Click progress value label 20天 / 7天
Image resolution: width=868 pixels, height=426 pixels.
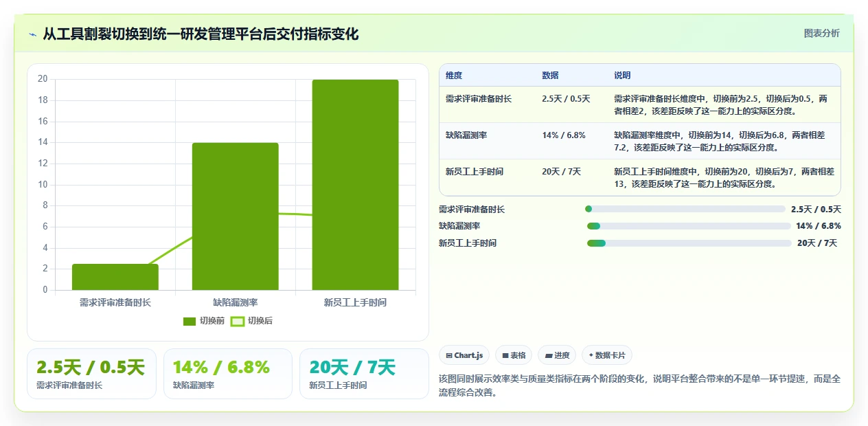pyautogui.click(x=817, y=243)
